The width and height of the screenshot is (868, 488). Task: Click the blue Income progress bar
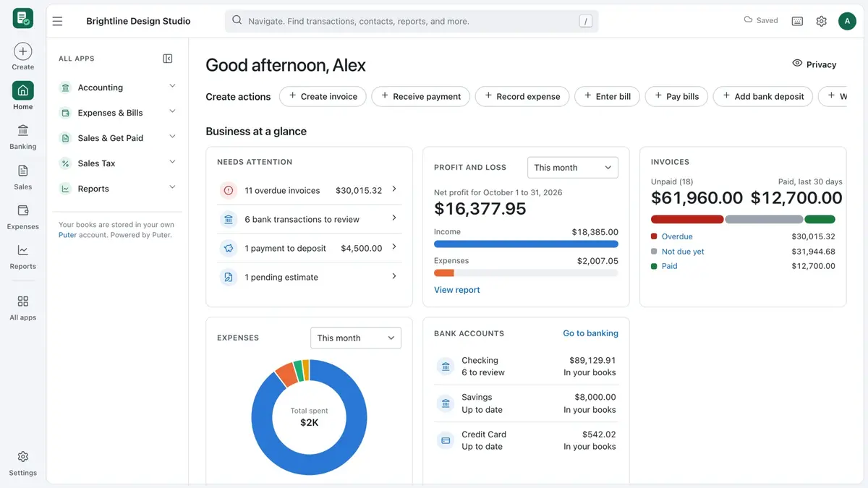(526, 244)
